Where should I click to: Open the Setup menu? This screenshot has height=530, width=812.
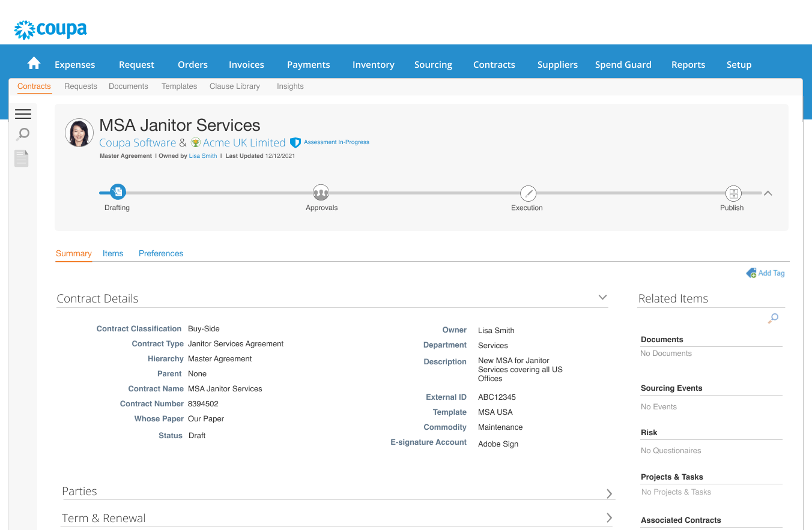(x=739, y=65)
